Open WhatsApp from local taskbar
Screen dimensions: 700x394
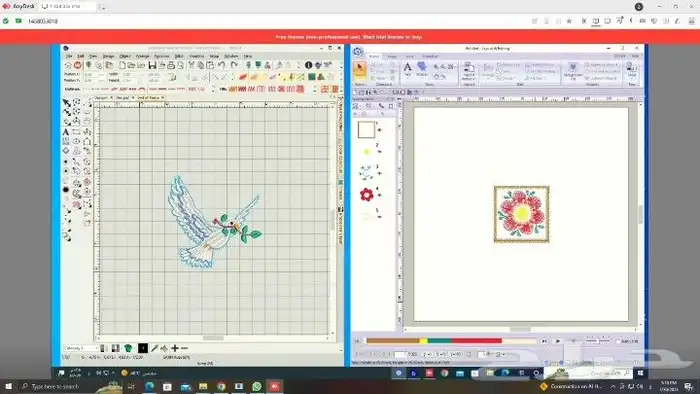click(x=257, y=386)
